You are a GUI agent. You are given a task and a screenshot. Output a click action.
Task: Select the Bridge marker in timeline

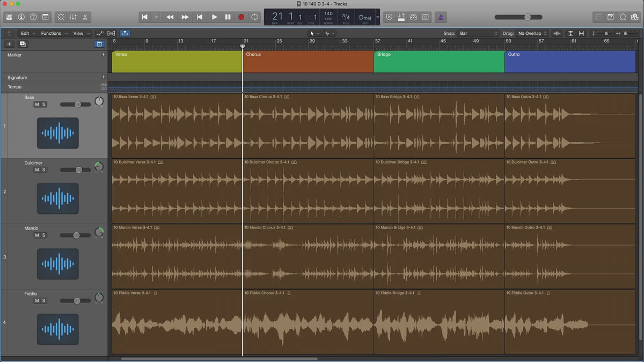pyautogui.click(x=438, y=62)
